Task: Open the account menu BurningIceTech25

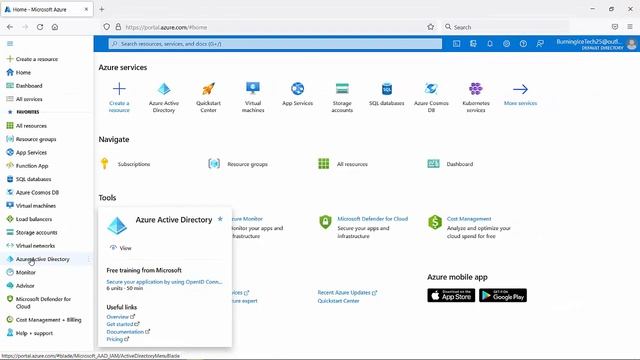Action: [596, 44]
